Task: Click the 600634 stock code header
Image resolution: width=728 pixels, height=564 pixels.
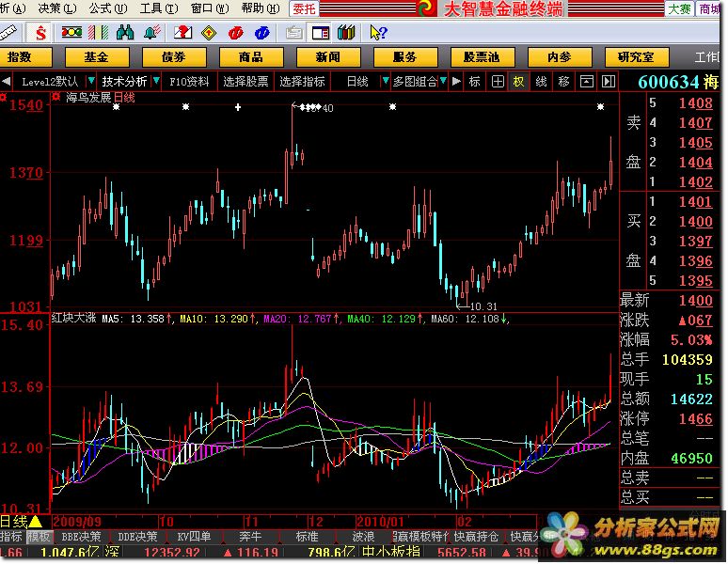Action: point(669,82)
